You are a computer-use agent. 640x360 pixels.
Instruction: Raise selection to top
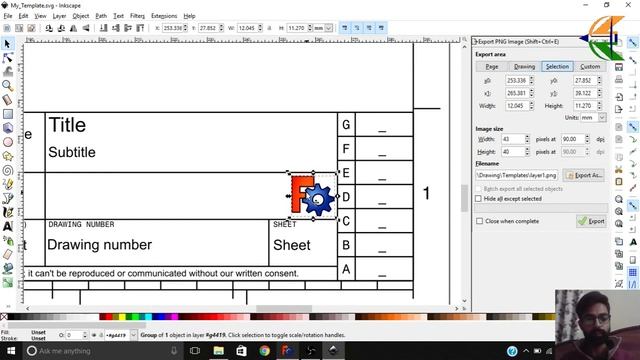(140, 28)
